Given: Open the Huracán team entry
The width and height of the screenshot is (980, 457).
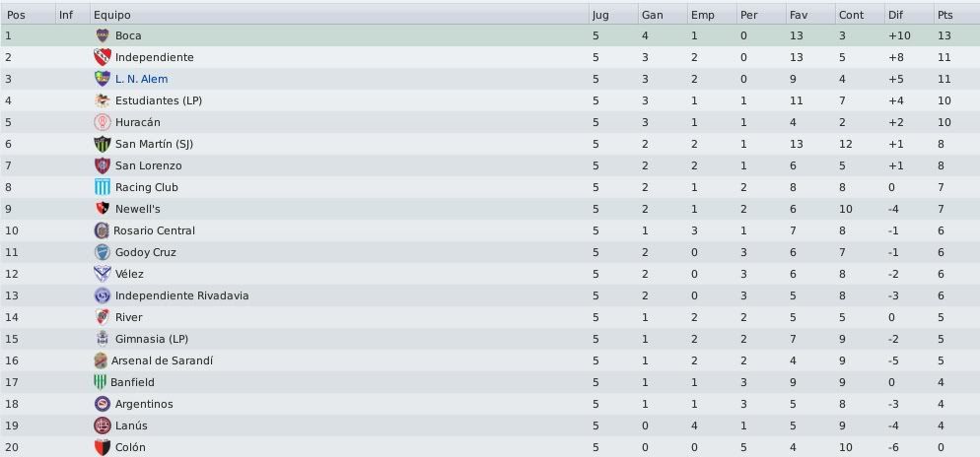Looking at the screenshot, I should tap(137, 122).
